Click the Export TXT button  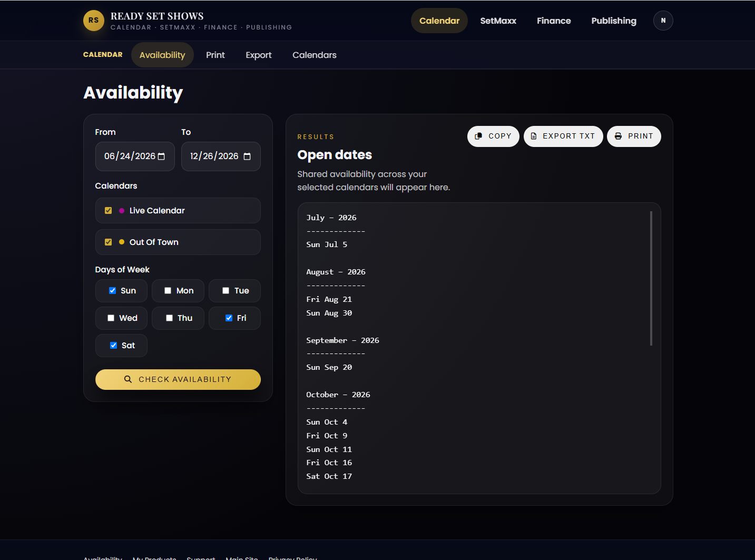(563, 136)
